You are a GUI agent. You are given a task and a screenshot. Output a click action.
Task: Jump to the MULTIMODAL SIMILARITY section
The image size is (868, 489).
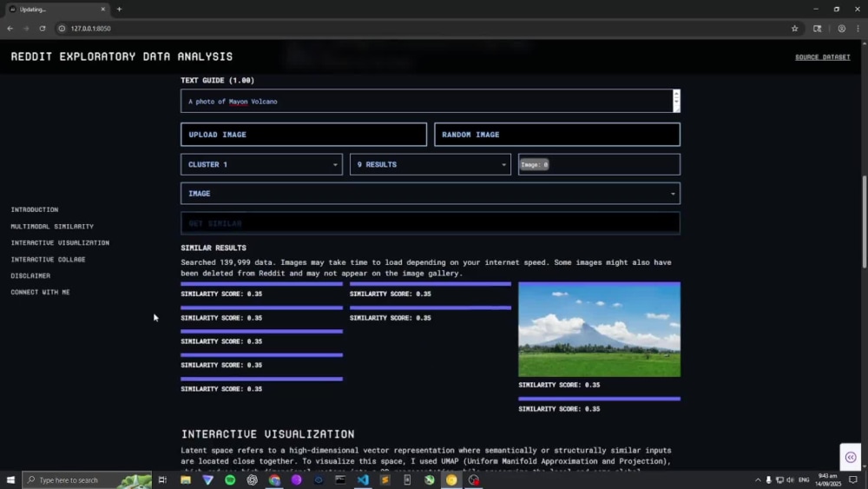(x=52, y=227)
